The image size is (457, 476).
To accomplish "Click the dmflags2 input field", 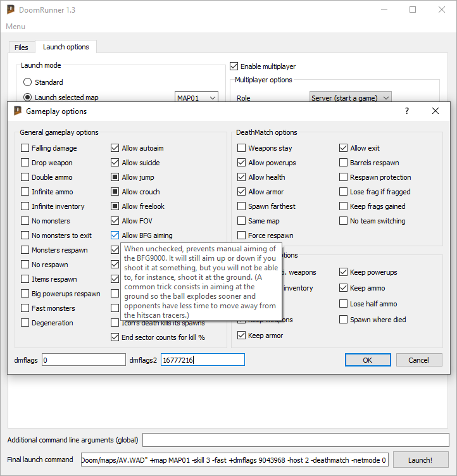I will click(x=203, y=360).
